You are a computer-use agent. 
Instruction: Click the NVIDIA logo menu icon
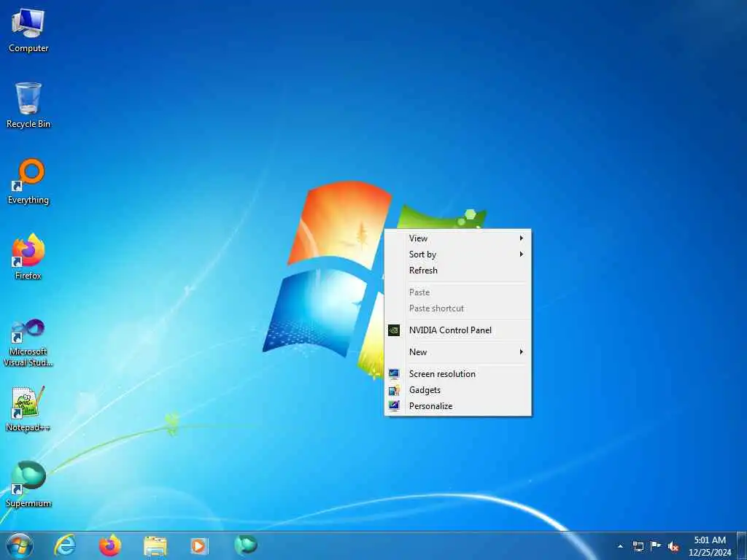point(394,330)
